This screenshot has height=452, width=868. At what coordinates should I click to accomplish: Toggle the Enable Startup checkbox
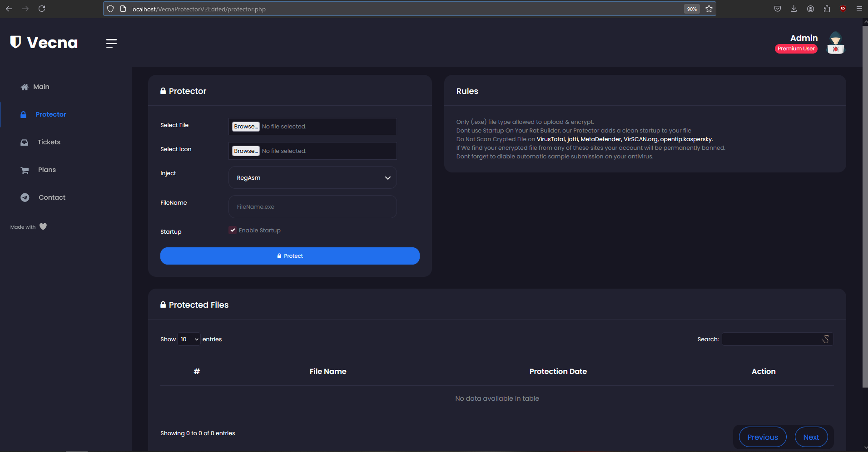[x=233, y=230]
